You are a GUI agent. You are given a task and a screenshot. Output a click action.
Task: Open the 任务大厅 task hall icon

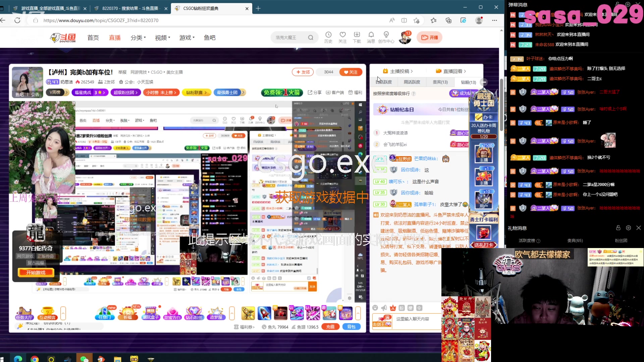24,313
